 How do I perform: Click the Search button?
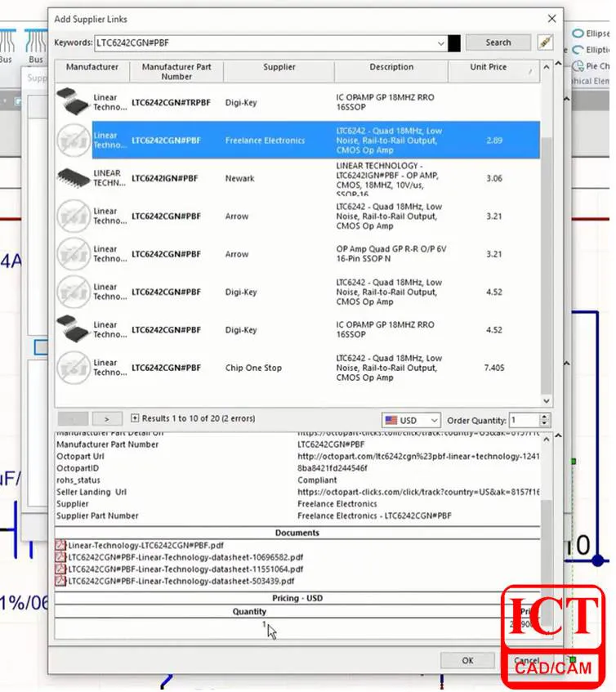click(x=498, y=42)
